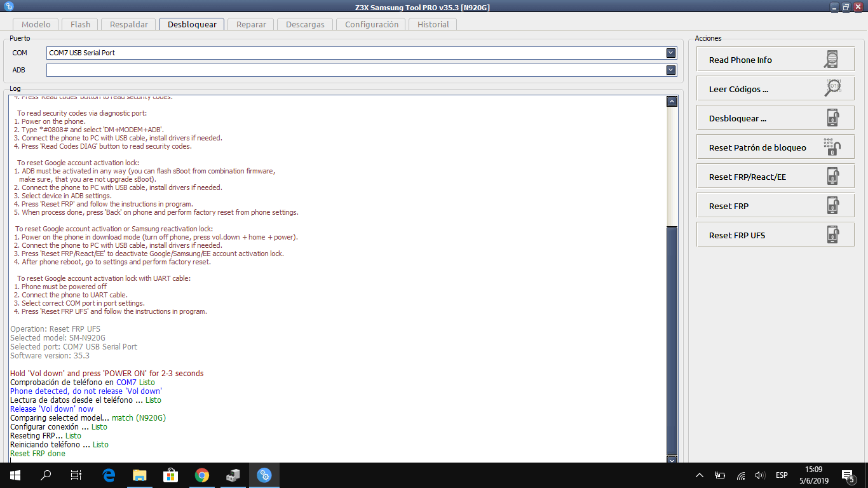Show hidden system tray icons
Screen dimensions: 868x488
[x=700, y=475]
